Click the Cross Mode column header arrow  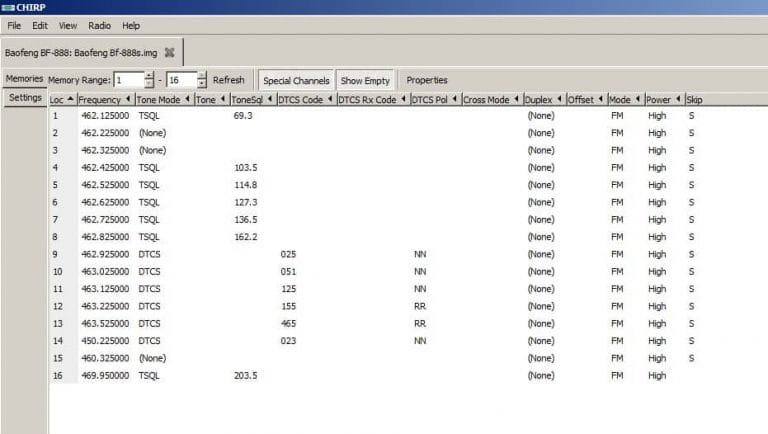pyautogui.click(x=516, y=99)
